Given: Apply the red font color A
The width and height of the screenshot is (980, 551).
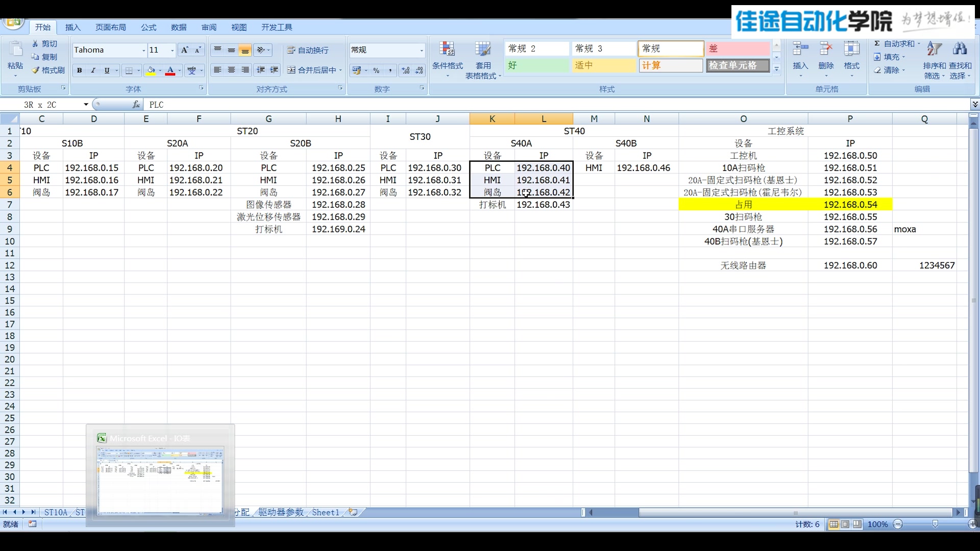Looking at the screenshot, I should tap(170, 70).
